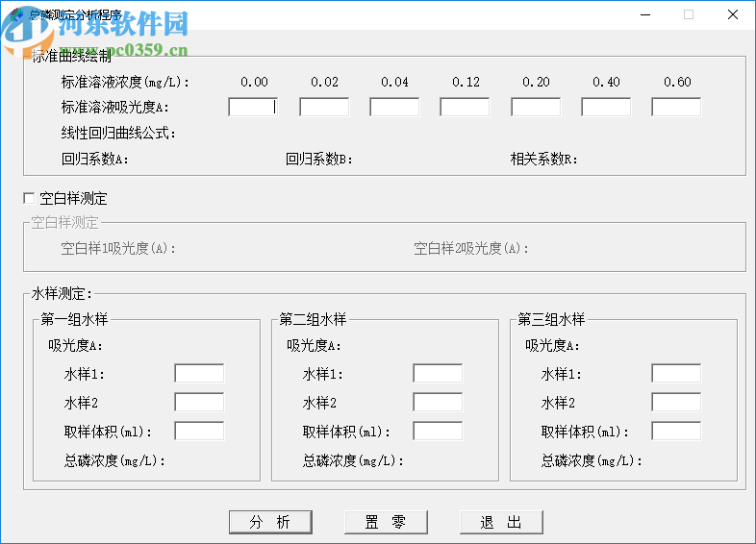This screenshot has width=756, height=544.
Task: Click the 标准溶液浓度(mg/L) label
Action: [x=125, y=82]
